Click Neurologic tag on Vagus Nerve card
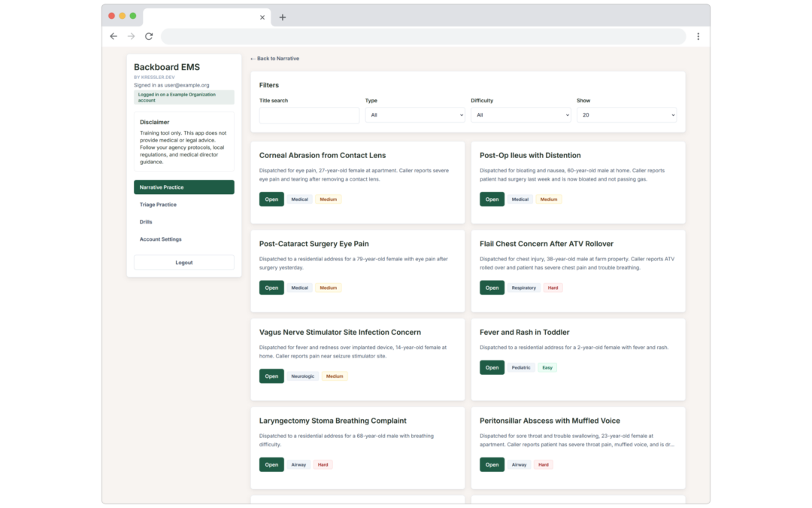The image size is (812, 508). click(302, 376)
